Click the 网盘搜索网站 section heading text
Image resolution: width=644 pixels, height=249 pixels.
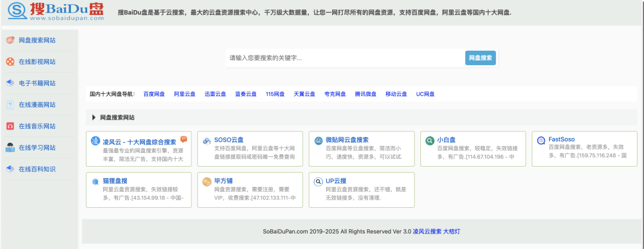(x=117, y=118)
